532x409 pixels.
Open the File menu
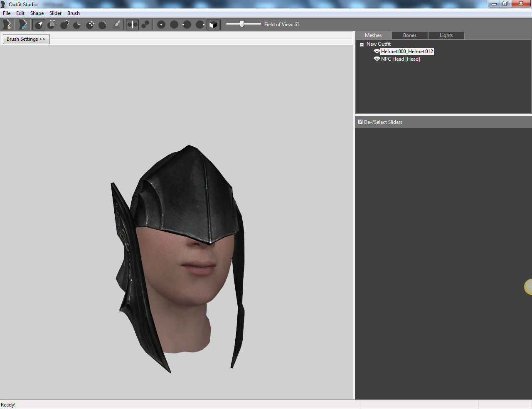click(x=7, y=13)
